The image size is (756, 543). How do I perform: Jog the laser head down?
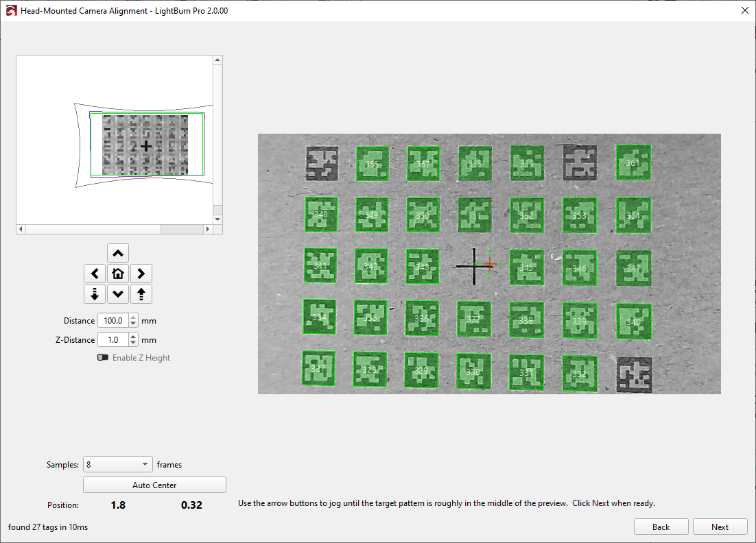(x=118, y=294)
